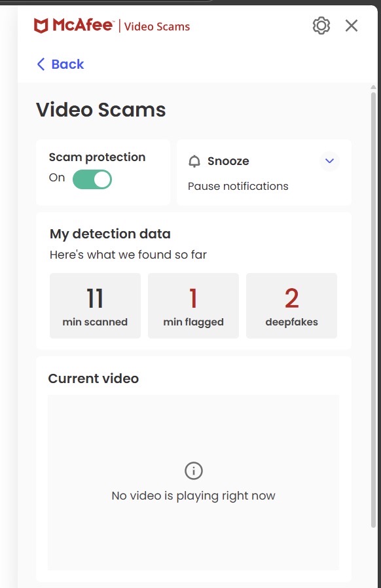
Task: Close the McAfee Video Scams panel
Action: [x=352, y=26]
